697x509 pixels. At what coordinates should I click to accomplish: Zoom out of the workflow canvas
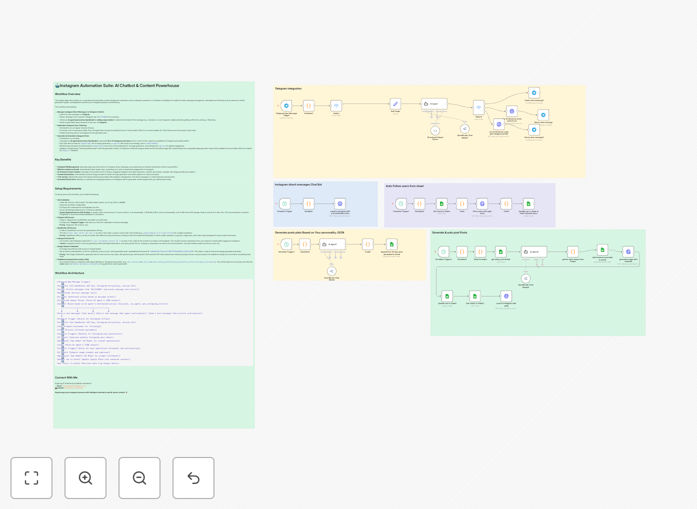(139, 478)
